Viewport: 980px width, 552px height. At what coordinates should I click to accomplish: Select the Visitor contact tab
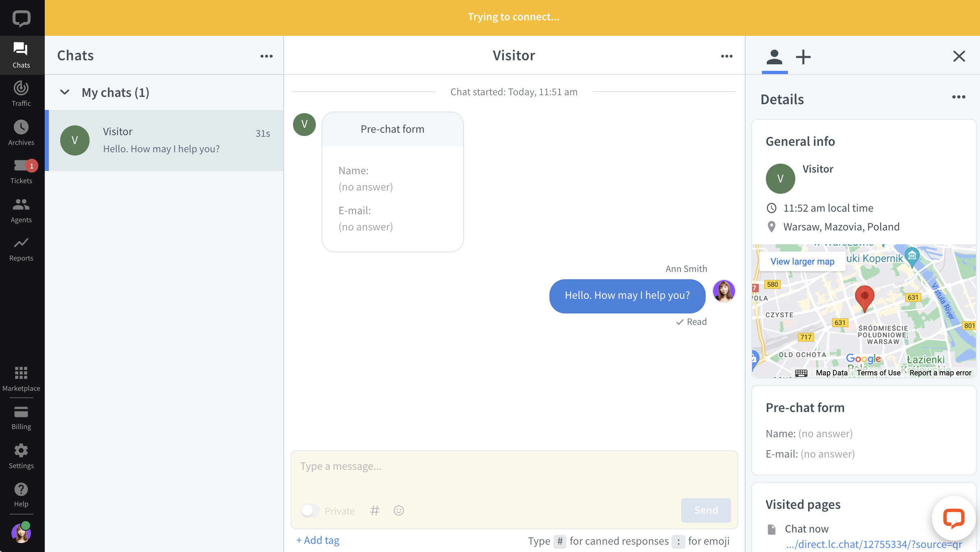point(773,57)
